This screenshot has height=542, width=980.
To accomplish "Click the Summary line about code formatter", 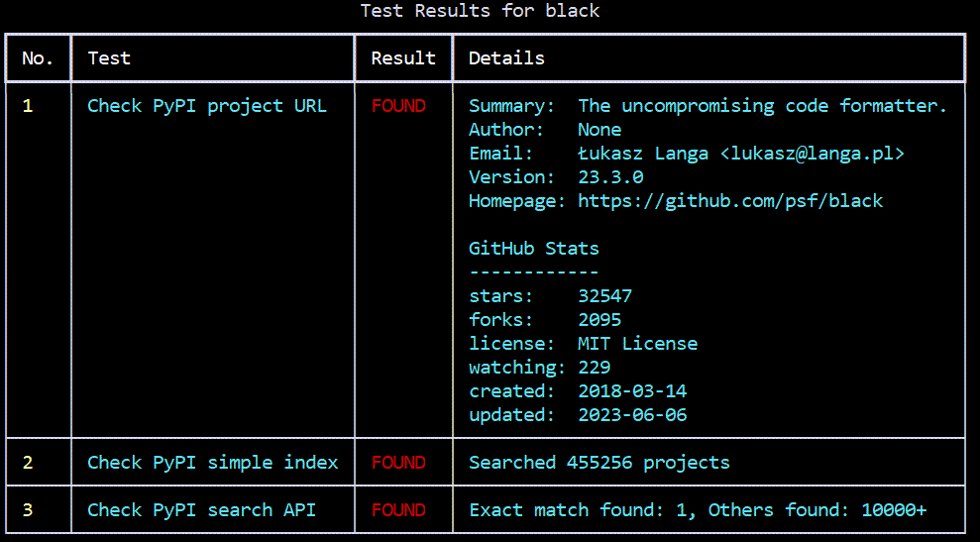I will 708,106.
